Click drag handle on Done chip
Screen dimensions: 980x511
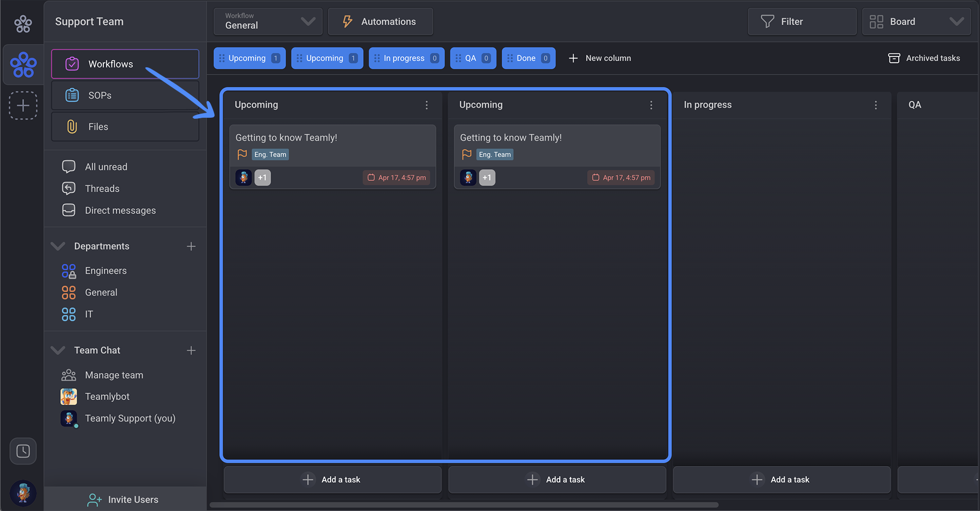510,58
